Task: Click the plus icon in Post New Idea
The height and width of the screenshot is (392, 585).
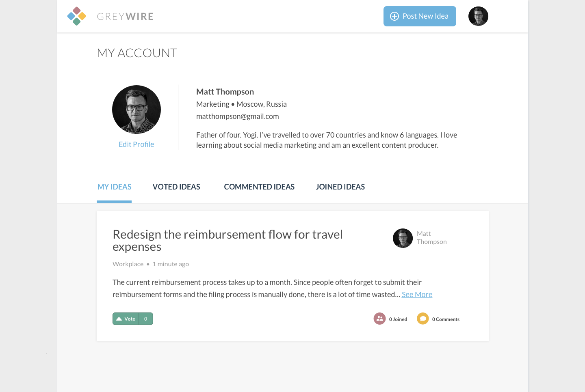Action: pos(394,16)
